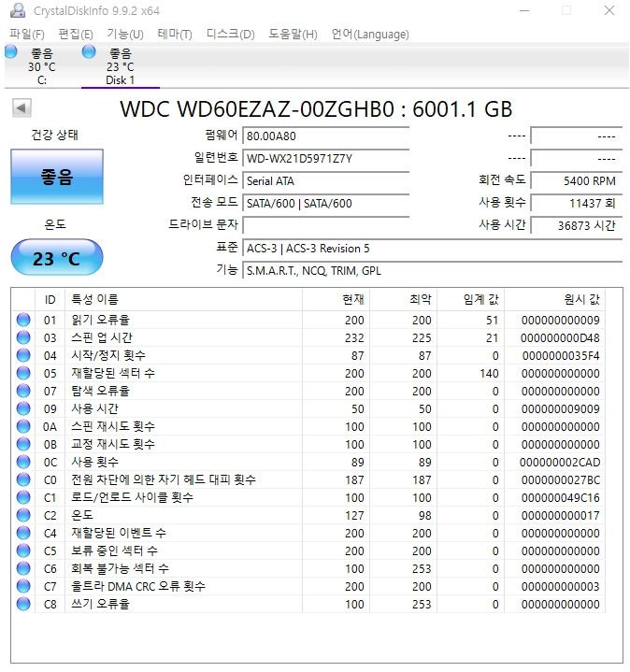630x672 pixels.
Task: Open the 디스크(D) menu
Action: (x=231, y=34)
